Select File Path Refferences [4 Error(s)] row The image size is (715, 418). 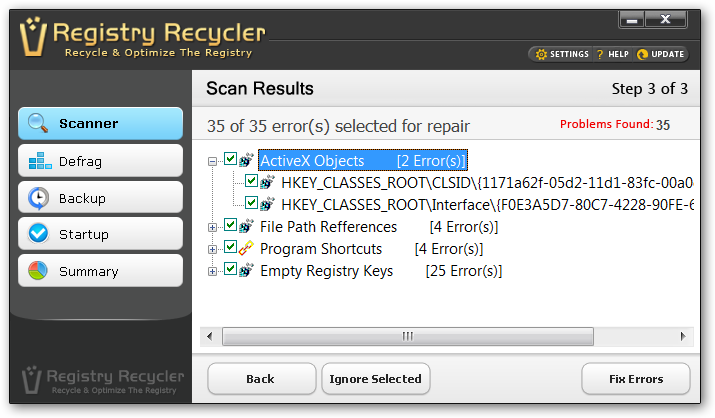(379, 227)
